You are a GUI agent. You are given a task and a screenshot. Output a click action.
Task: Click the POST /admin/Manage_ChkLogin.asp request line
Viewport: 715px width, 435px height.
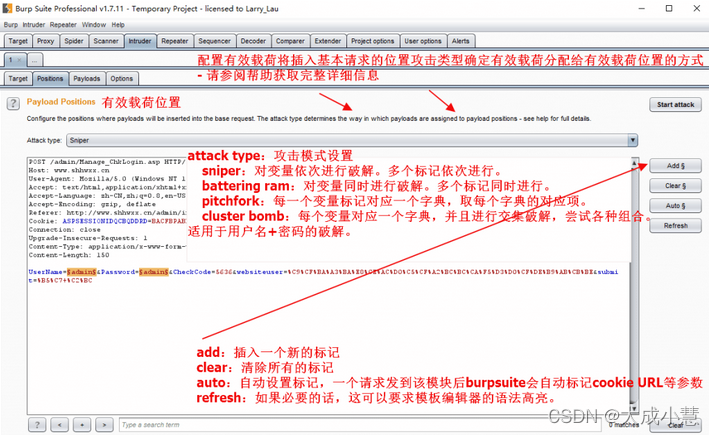click(x=107, y=162)
